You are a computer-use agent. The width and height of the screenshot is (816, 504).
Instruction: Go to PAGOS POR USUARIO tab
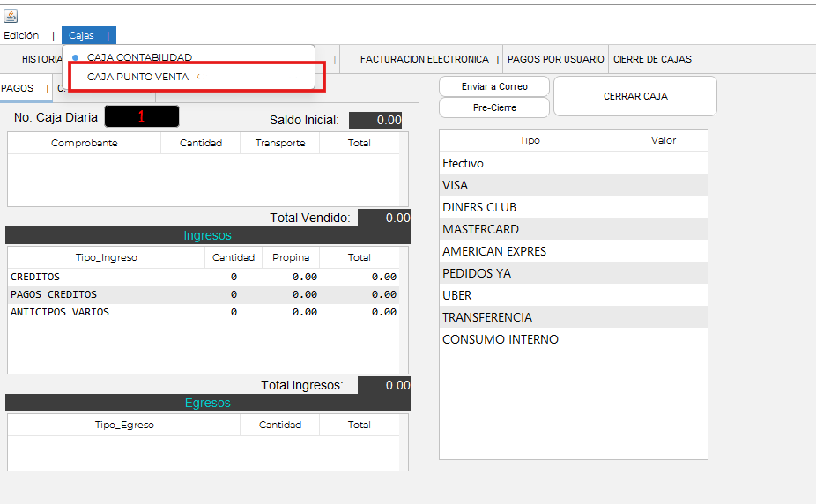(555, 59)
